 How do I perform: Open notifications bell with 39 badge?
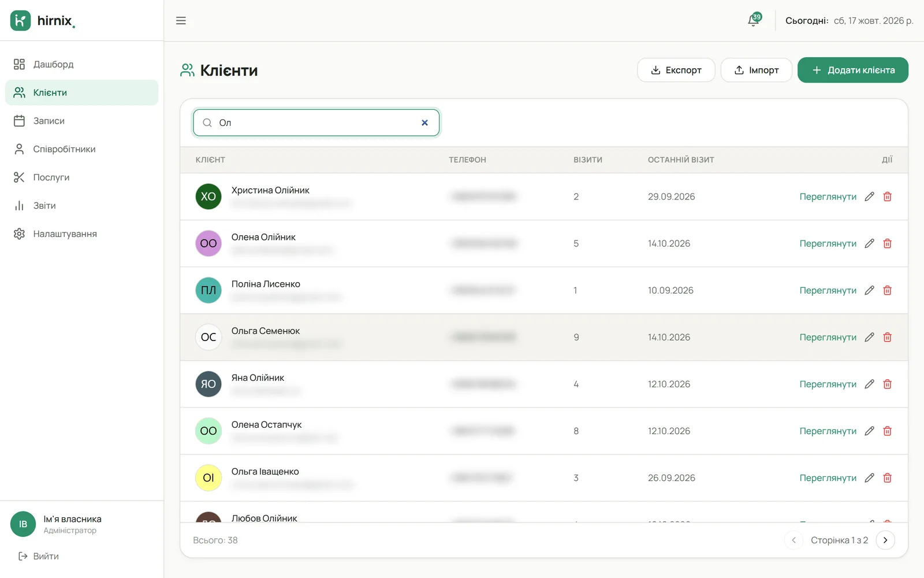point(754,20)
